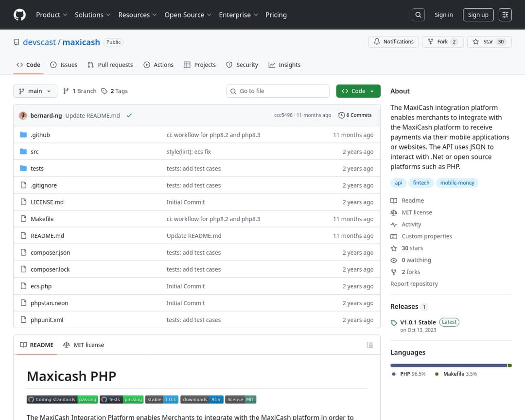The width and height of the screenshot is (525, 420).
Task: Click the license MIT badge
Action: point(241,399)
